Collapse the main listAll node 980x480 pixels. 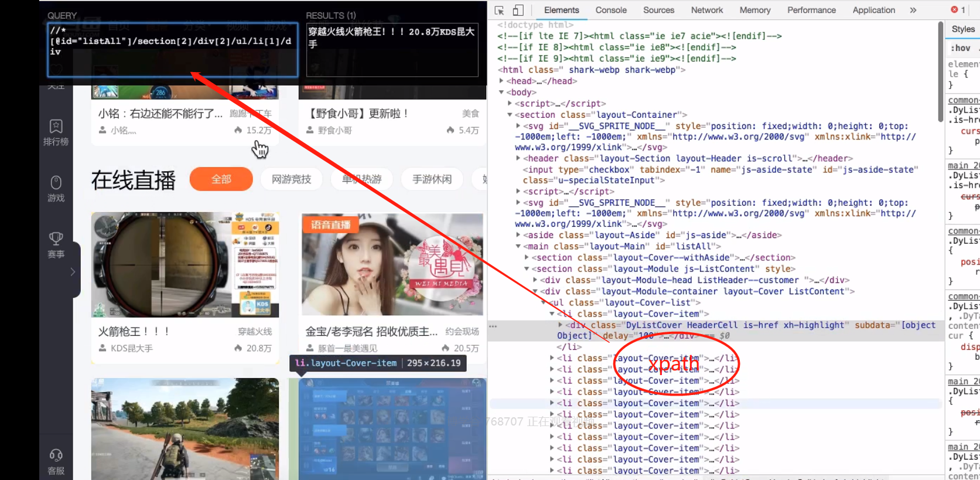pos(518,246)
